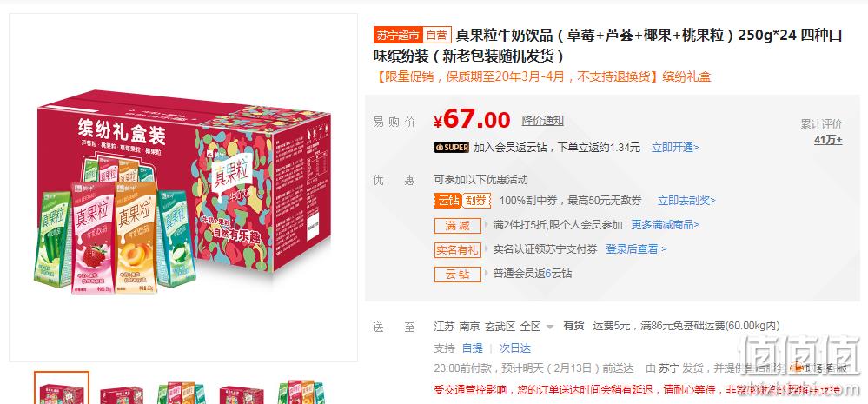The width and height of the screenshot is (868, 404).
Task: Expand the delivery region dropdown arrow
Action: [x=550, y=327]
